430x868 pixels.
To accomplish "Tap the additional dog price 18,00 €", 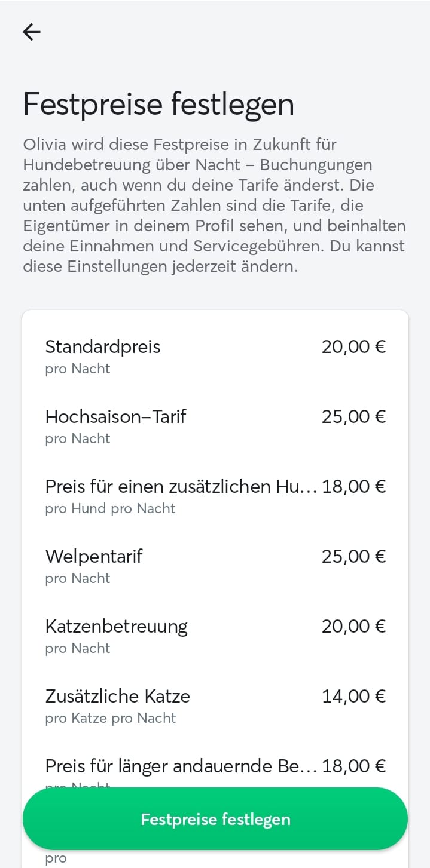I will pyautogui.click(x=353, y=487).
